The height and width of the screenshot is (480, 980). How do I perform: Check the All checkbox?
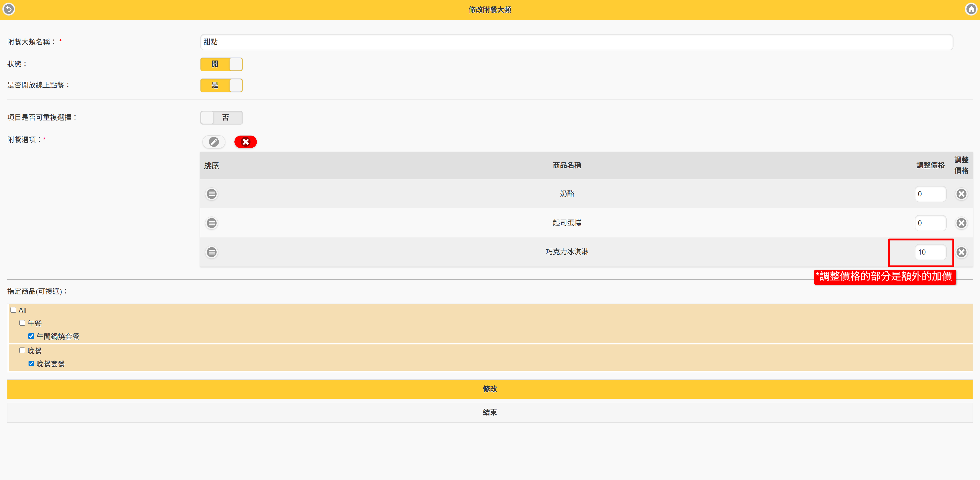14,310
